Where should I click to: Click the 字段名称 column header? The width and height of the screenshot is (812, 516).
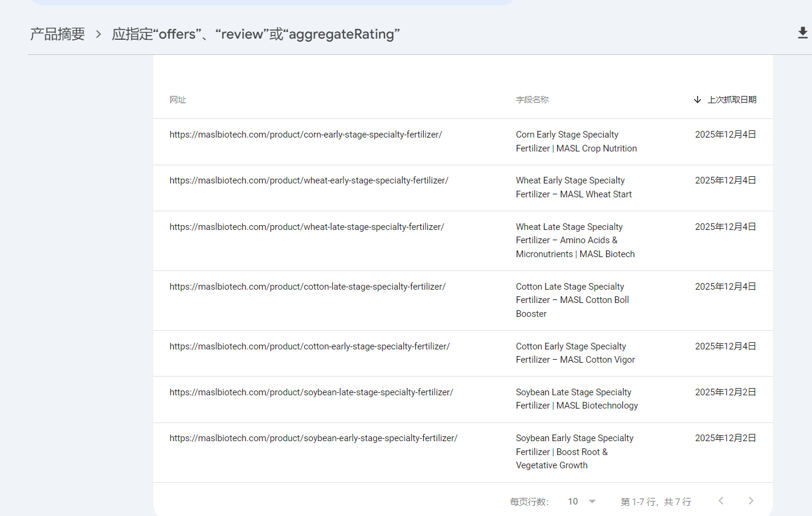pyautogui.click(x=532, y=100)
